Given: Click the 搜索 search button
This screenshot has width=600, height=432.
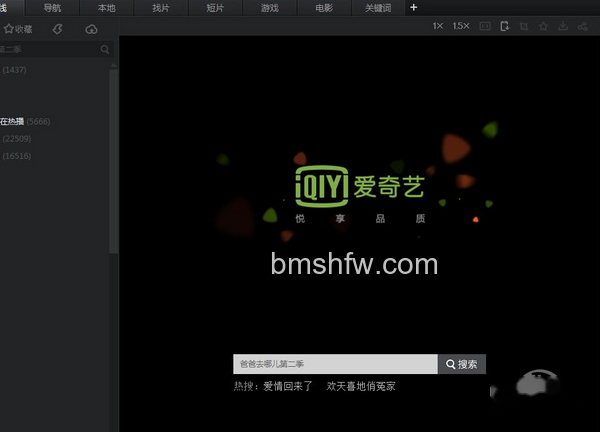Looking at the screenshot, I should [462, 364].
